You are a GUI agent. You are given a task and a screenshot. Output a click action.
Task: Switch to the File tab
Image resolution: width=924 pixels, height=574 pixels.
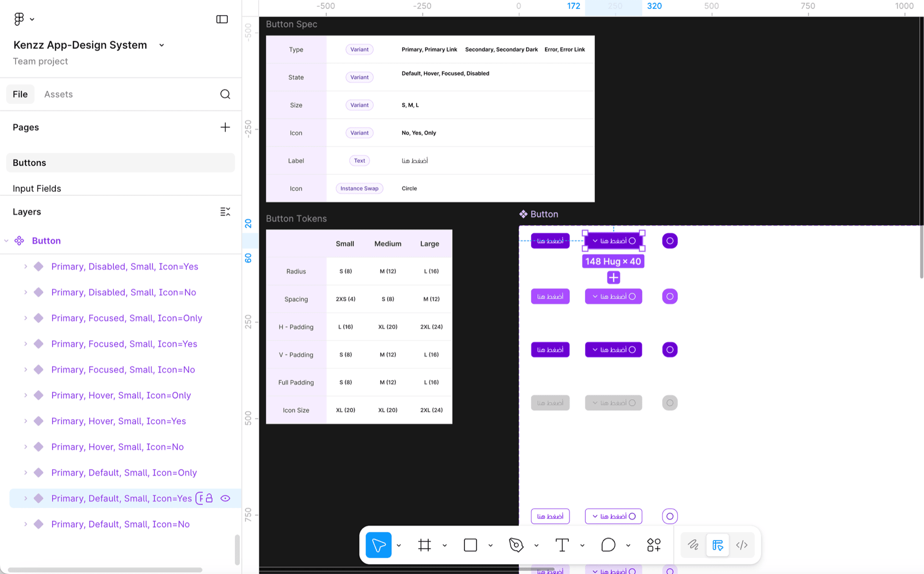pyautogui.click(x=20, y=94)
